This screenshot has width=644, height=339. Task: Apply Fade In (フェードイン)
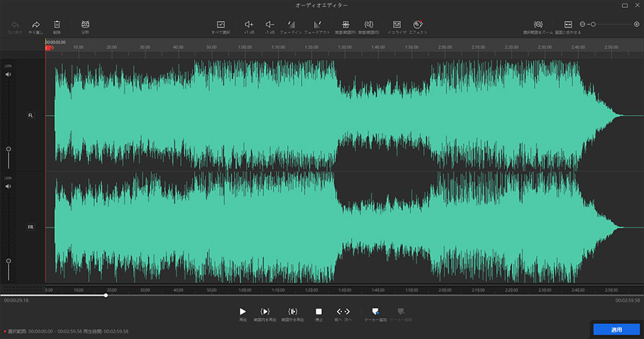(x=291, y=25)
